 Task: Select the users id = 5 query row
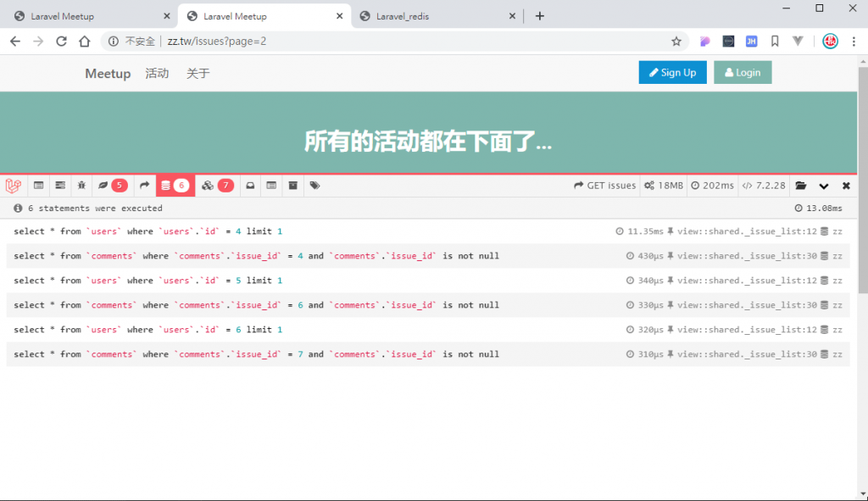428,280
